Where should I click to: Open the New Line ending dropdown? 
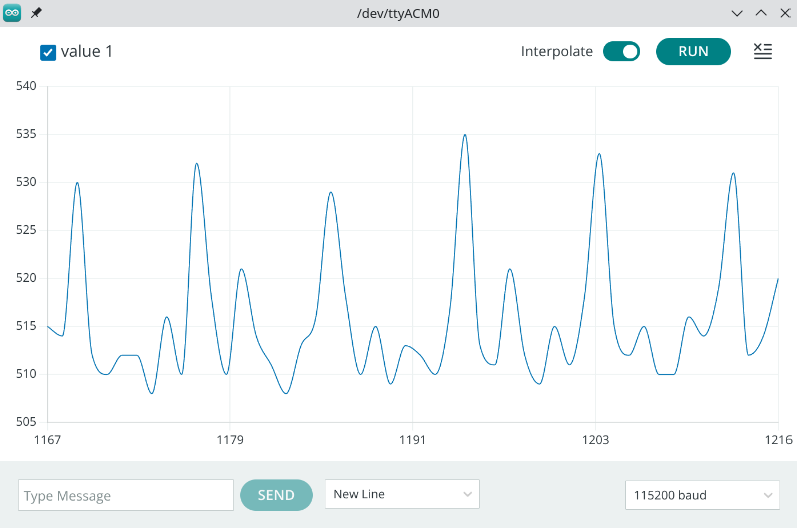click(402, 494)
